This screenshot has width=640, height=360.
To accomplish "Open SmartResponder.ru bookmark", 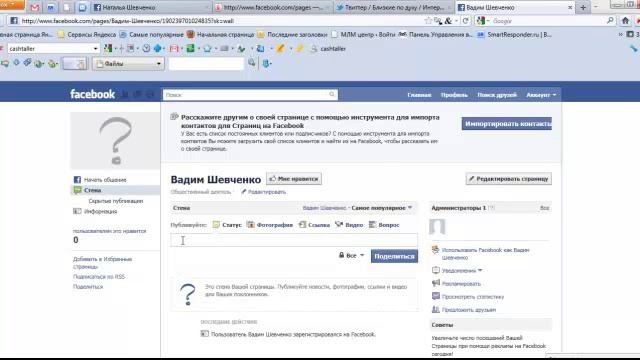I will [x=514, y=35].
